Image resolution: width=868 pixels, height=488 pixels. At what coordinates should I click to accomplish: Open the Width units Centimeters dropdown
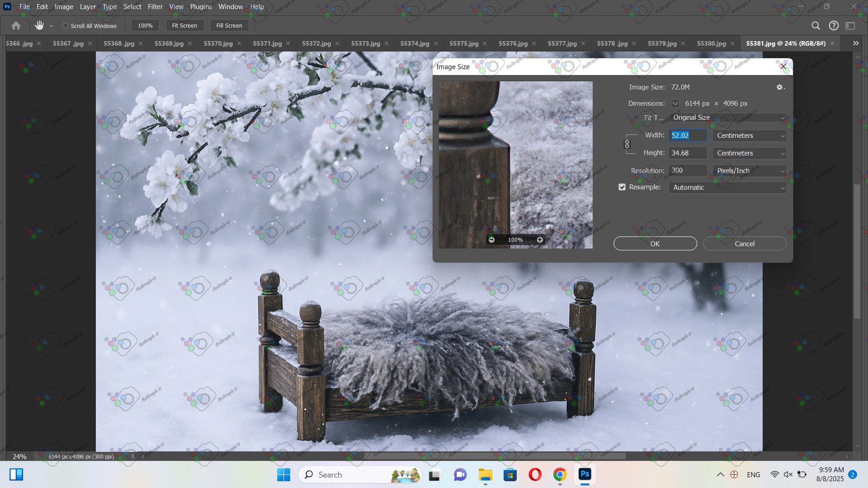pyautogui.click(x=750, y=136)
